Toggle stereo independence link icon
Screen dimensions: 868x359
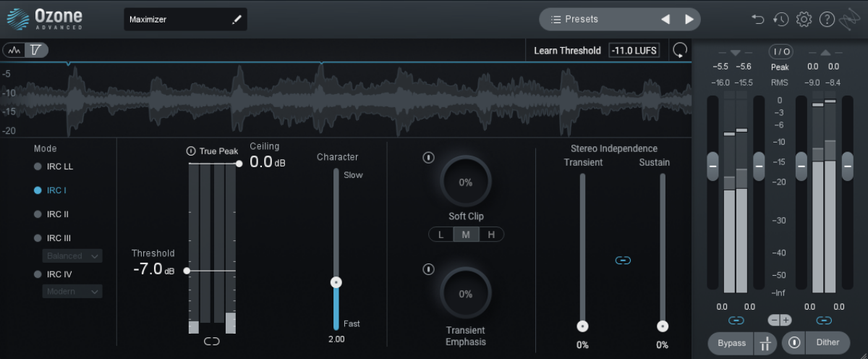click(622, 260)
